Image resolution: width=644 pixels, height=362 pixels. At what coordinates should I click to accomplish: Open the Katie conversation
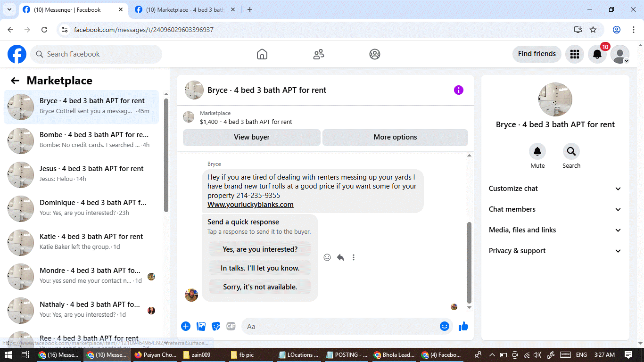coord(82,243)
